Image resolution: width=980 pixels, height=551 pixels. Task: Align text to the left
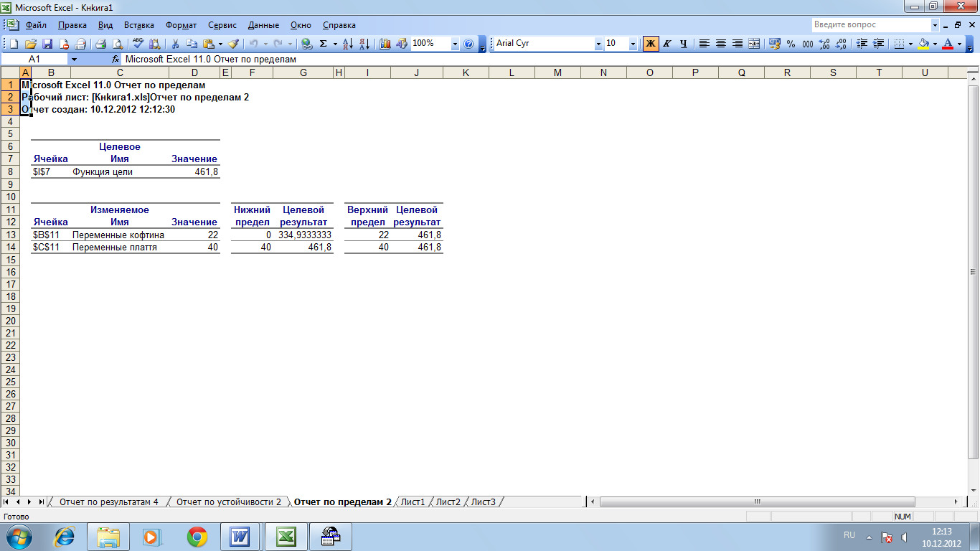(705, 44)
